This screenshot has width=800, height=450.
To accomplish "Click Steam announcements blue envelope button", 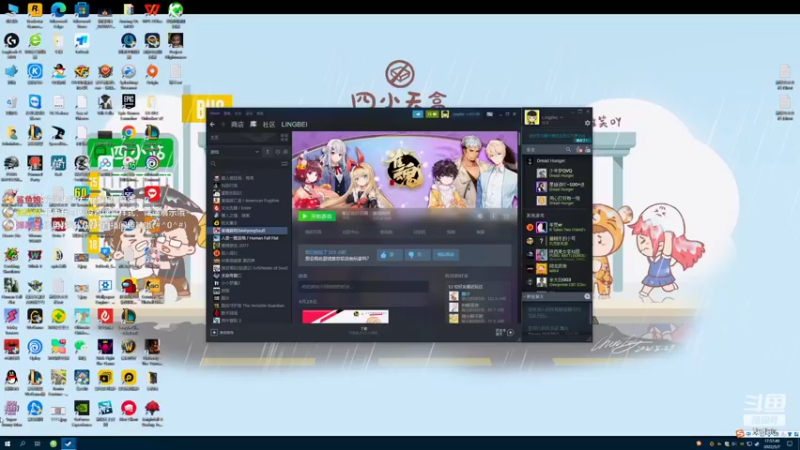I will [418, 114].
